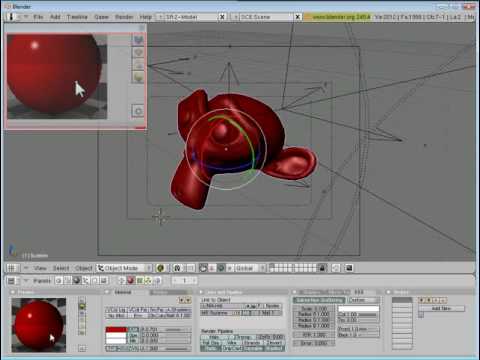Delete the current scene with the X button
The width and height of the screenshot is (480, 360).
(x=298, y=17)
